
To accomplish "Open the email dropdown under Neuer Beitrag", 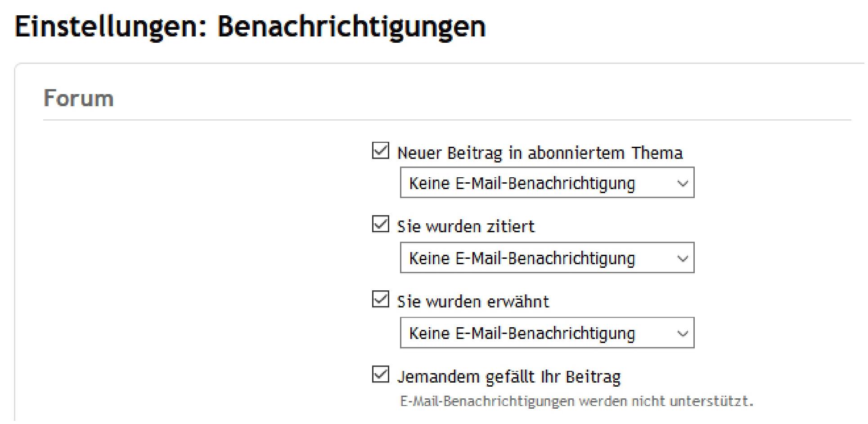I will coord(546,183).
